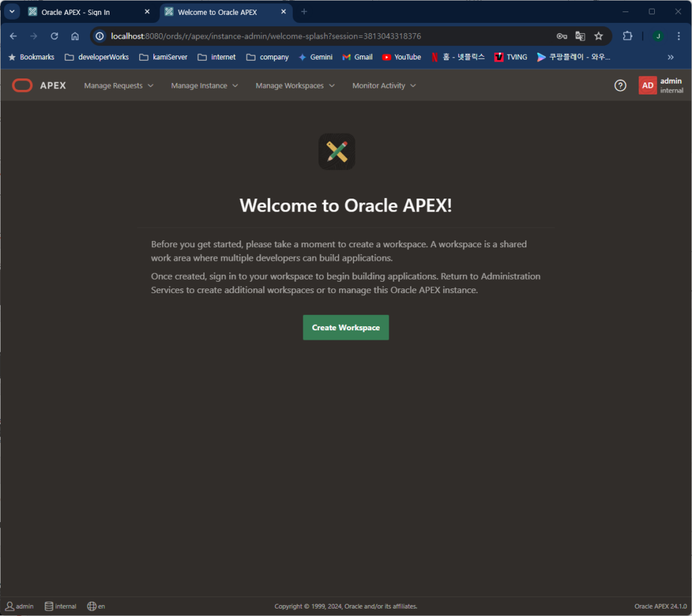Open the Gemini bookmark
This screenshot has height=616, width=692.
[x=316, y=57]
